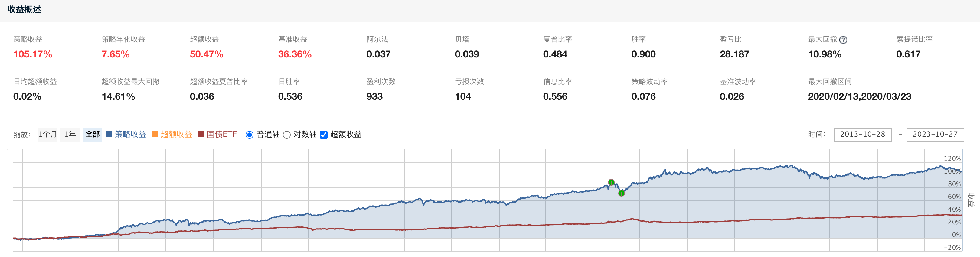Image resolution: width=980 pixels, height=257 pixels.
Task: Click the 120% y-axis label
Action: 952,158
